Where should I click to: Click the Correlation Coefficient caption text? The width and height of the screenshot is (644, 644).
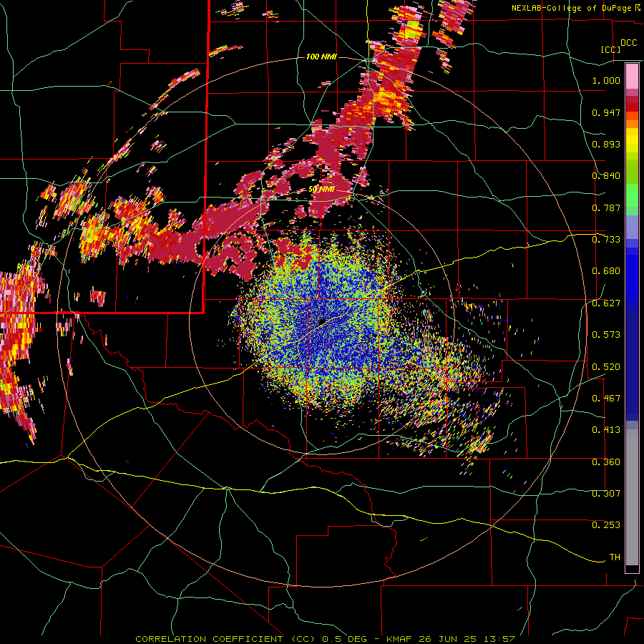coord(325,639)
